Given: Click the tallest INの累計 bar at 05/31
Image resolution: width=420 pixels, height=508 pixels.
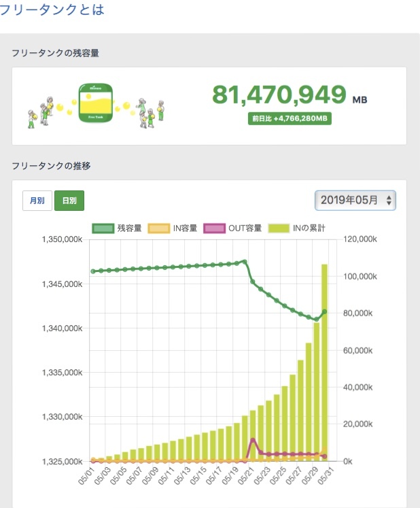Looking at the screenshot, I should point(325,360).
